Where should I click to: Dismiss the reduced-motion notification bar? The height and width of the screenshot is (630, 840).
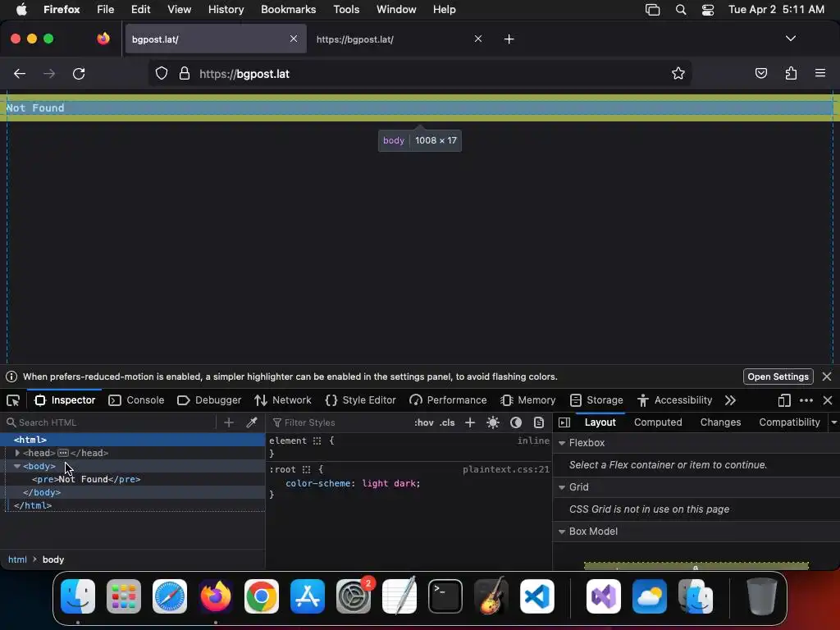pos(827,377)
